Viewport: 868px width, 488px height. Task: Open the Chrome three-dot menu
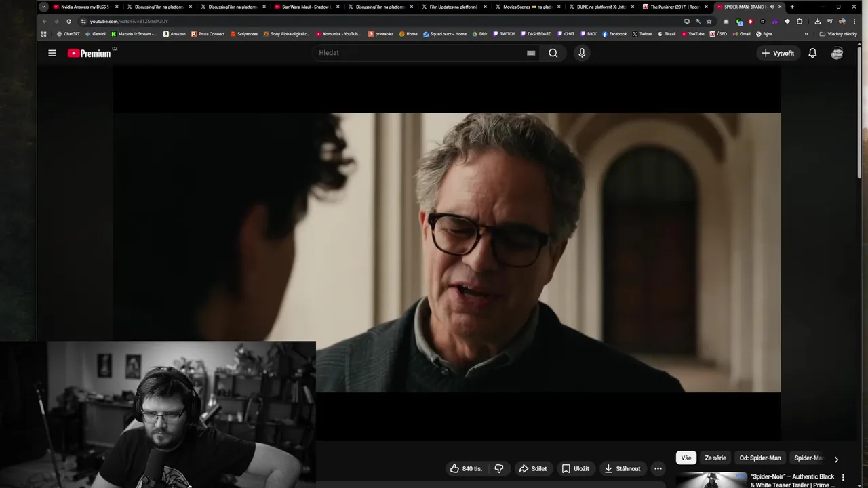tap(854, 21)
